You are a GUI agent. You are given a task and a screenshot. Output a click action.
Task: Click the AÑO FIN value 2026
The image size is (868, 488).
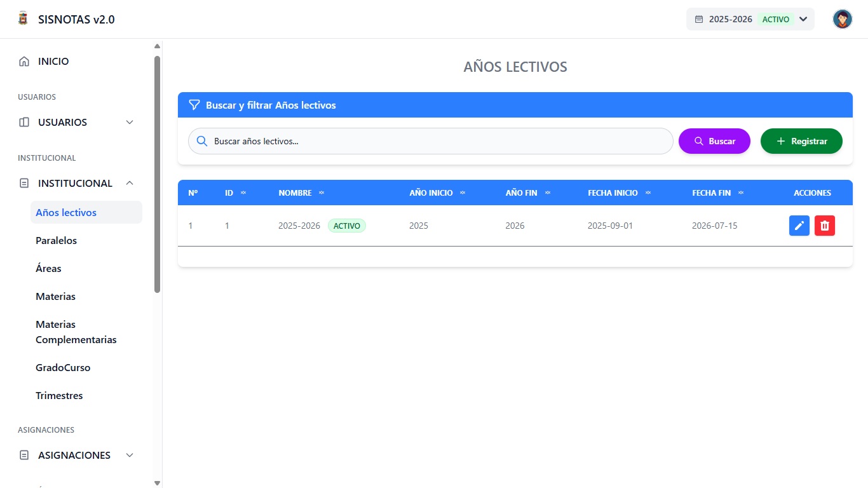(x=515, y=226)
